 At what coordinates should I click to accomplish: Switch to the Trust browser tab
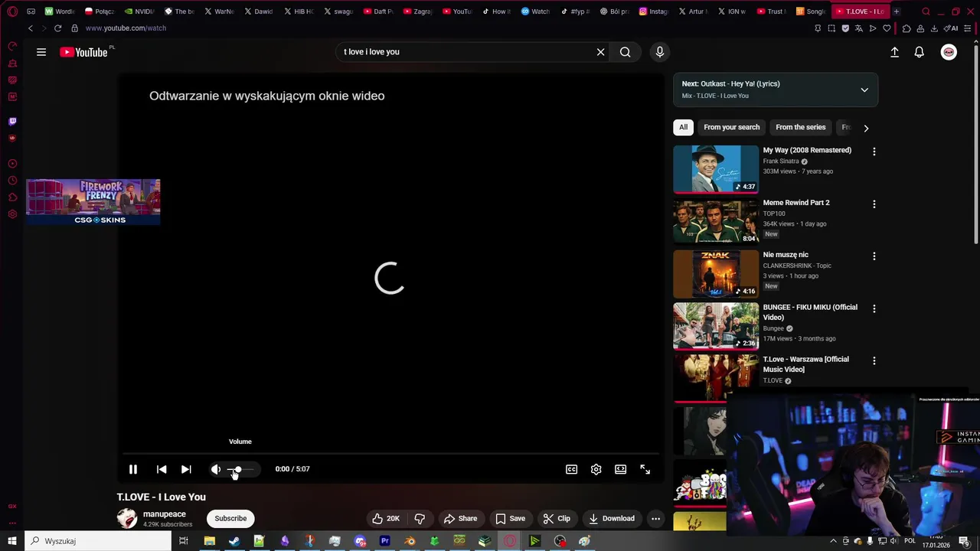pos(770,11)
